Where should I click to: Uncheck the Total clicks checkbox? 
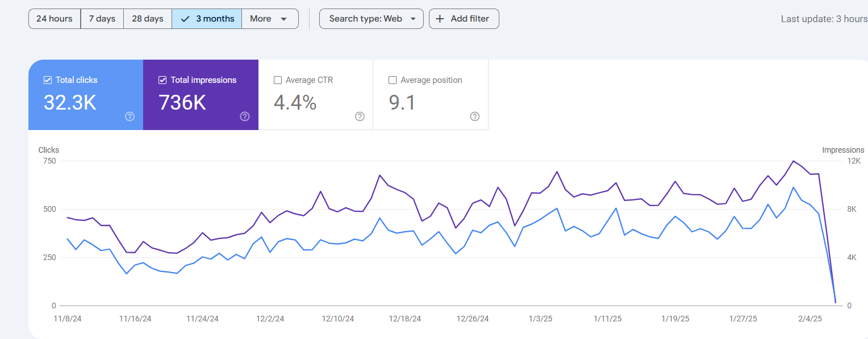(x=48, y=80)
